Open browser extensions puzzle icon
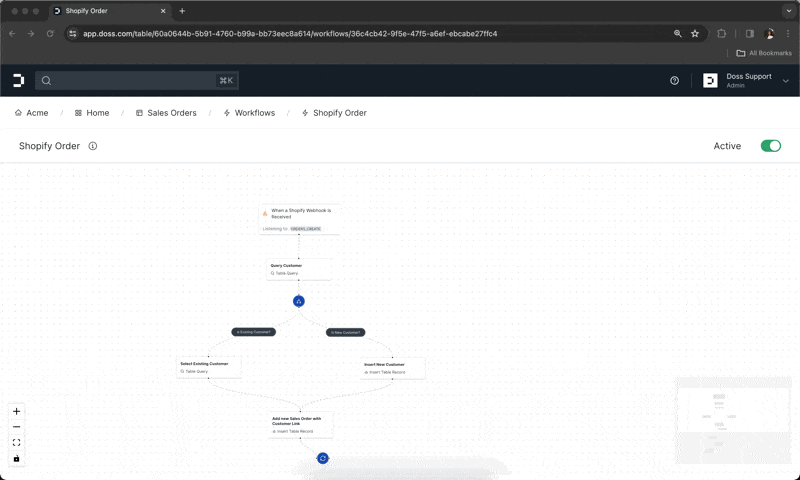This screenshot has width=800, height=480. click(721, 34)
